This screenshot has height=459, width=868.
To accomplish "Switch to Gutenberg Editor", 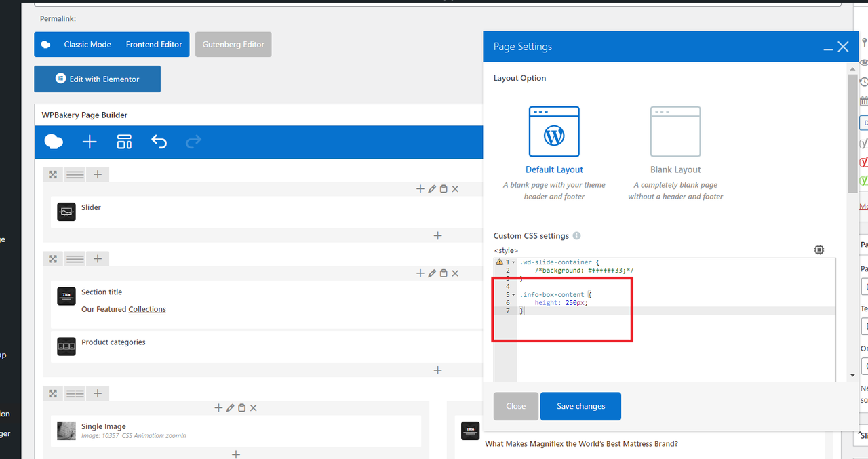I will point(233,44).
